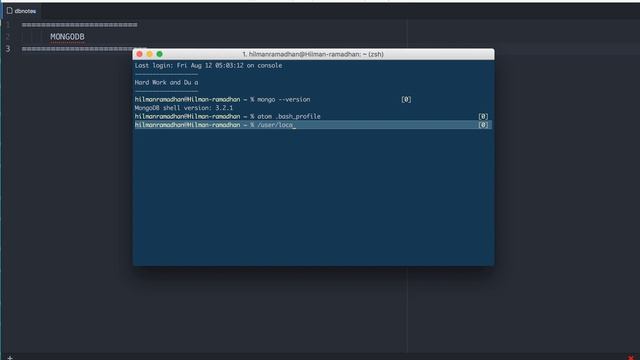640x360 pixels.
Task: Click line number 3 in editor gutter
Action: pyautogui.click(x=8, y=49)
